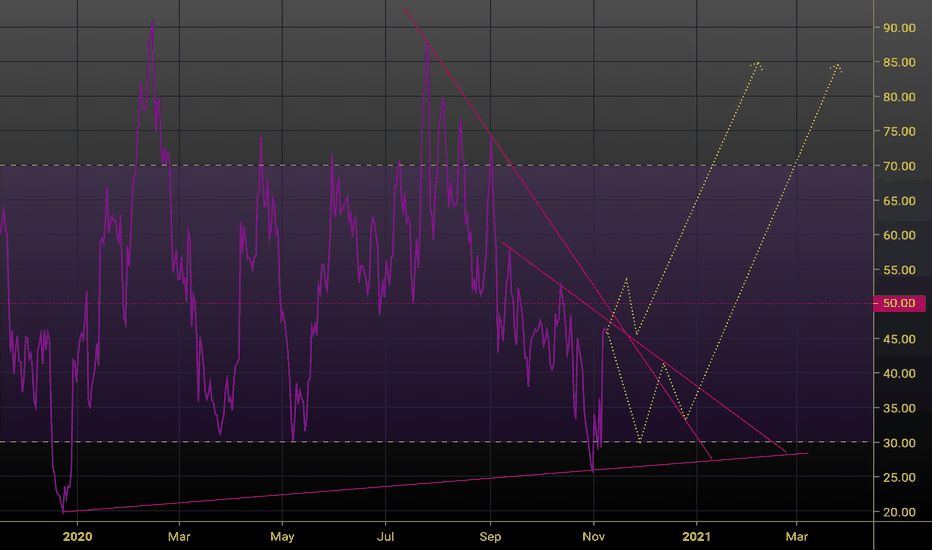Click the 65.00 price axis label
The image size is (932, 550).
coord(899,201)
